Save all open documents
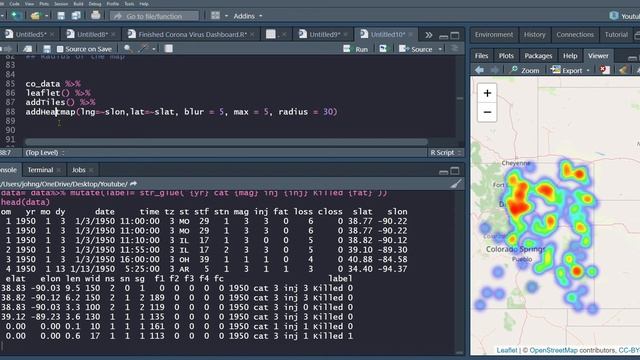Screen dimensions: 640x360 click(76, 16)
